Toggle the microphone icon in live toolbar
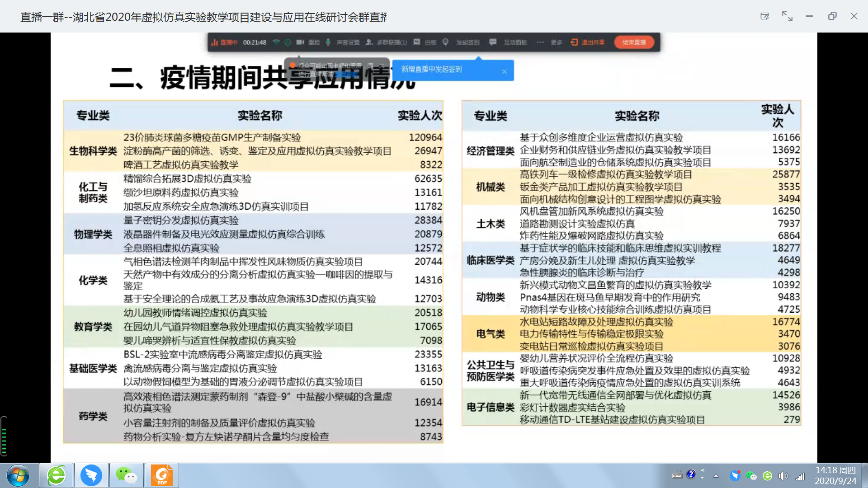Screen dimensions: 868x488 pyautogui.click(x=328, y=42)
